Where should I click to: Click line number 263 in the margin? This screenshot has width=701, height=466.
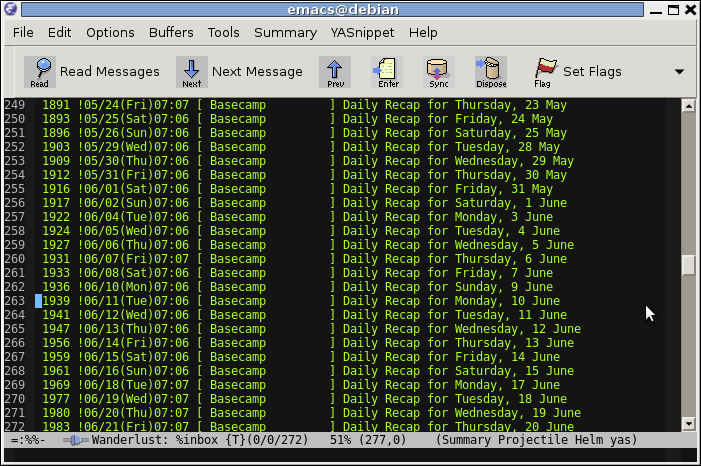tap(15, 301)
